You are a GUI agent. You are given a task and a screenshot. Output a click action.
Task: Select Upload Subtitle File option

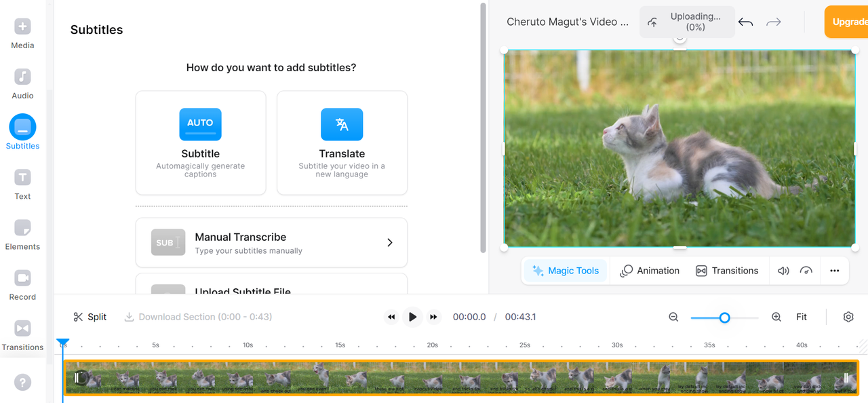coord(271,284)
